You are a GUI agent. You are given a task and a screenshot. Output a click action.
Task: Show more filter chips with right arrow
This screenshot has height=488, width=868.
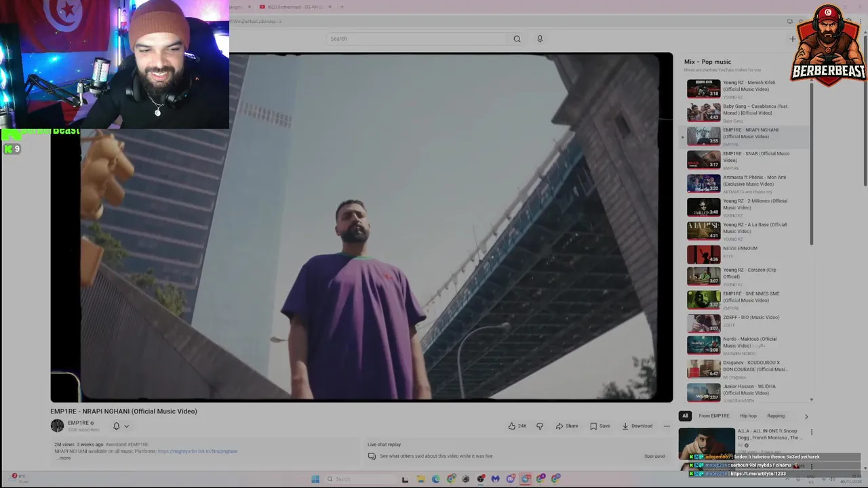click(806, 416)
